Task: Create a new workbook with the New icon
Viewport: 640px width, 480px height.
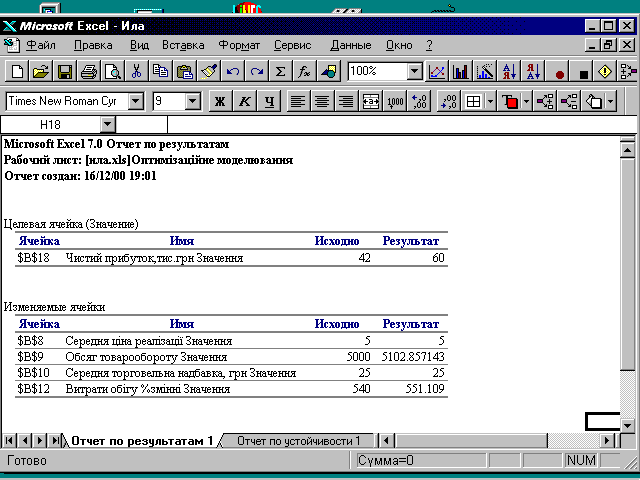Action: (17, 72)
